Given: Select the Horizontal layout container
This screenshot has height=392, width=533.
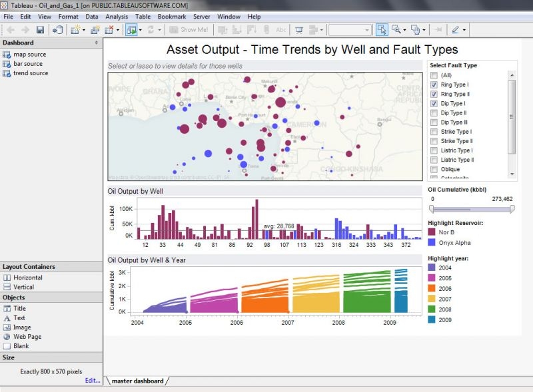Looking at the screenshot, I should pyautogui.click(x=27, y=278).
